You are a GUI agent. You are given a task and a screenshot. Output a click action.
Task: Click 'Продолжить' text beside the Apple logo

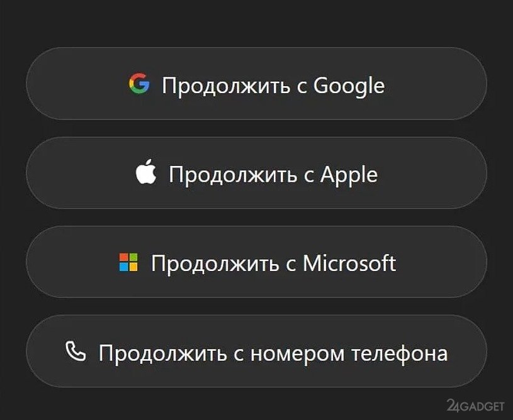tap(231, 174)
